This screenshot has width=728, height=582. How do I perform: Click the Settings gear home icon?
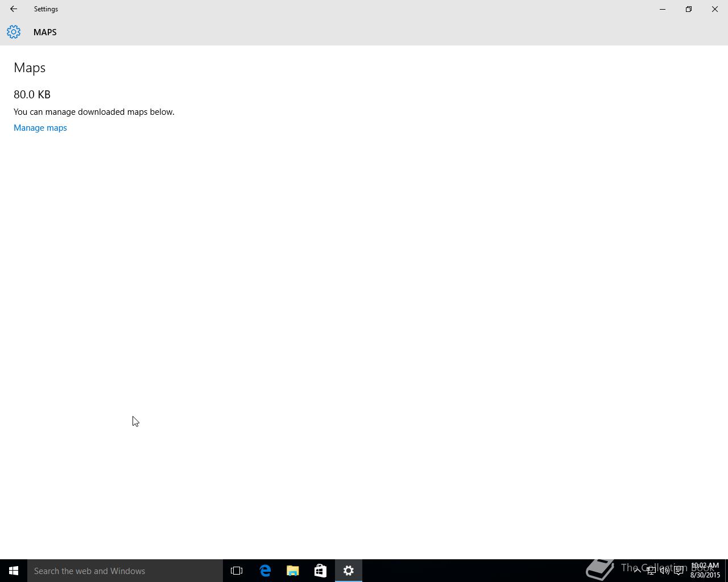click(x=14, y=32)
